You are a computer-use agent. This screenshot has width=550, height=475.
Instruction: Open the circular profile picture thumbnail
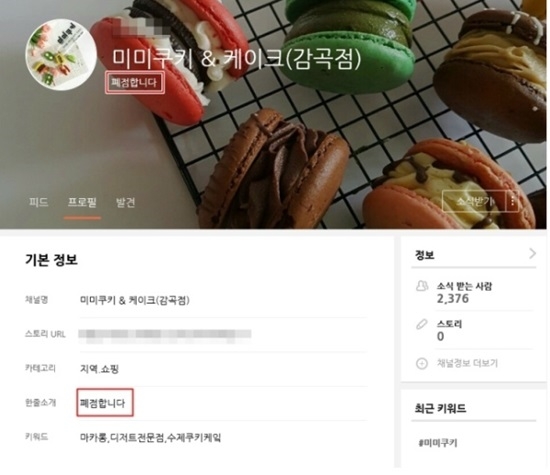tap(62, 55)
